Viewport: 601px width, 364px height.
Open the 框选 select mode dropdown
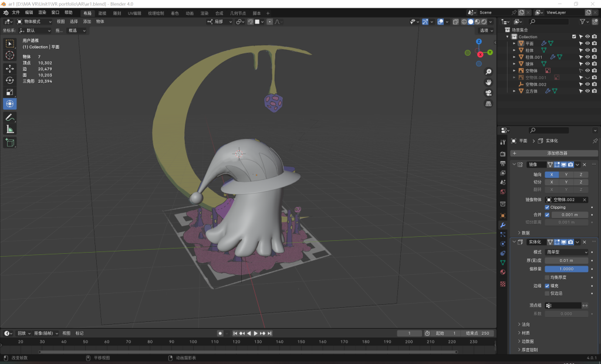tap(77, 30)
